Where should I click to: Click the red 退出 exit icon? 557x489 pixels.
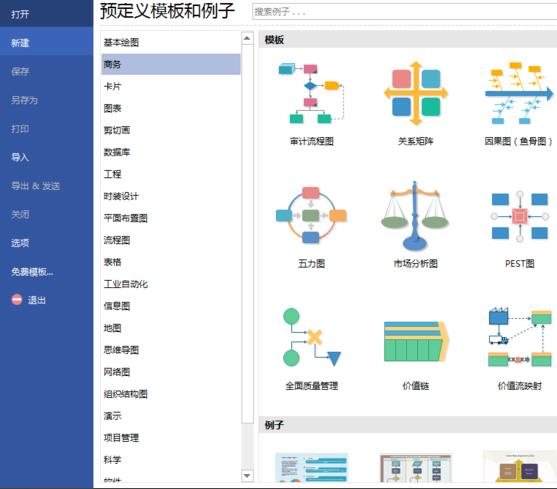pos(17,300)
